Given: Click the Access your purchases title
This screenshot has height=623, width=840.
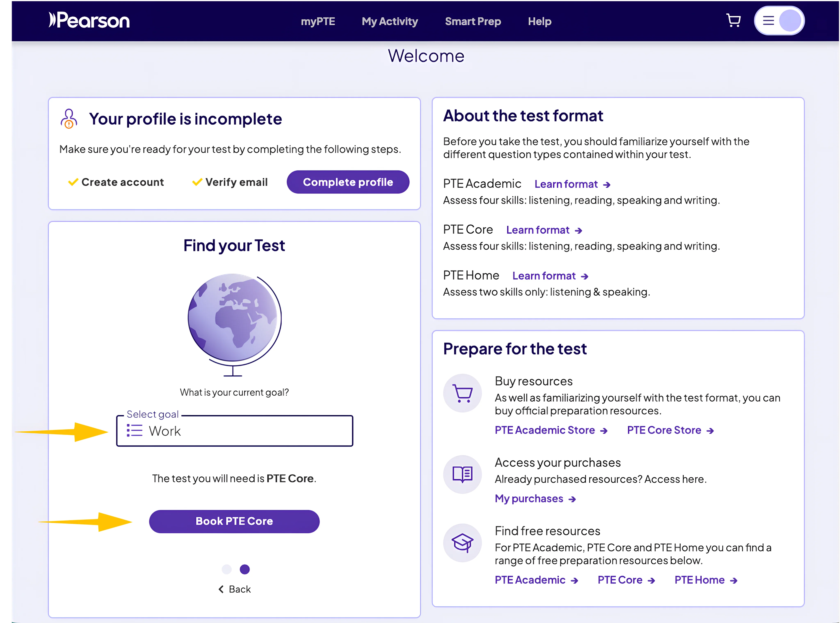Looking at the screenshot, I should coord(558,463).
